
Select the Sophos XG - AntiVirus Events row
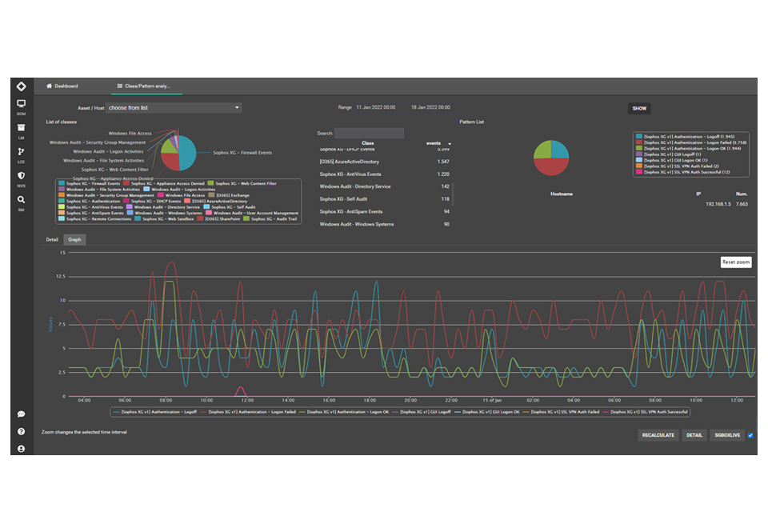385,174
